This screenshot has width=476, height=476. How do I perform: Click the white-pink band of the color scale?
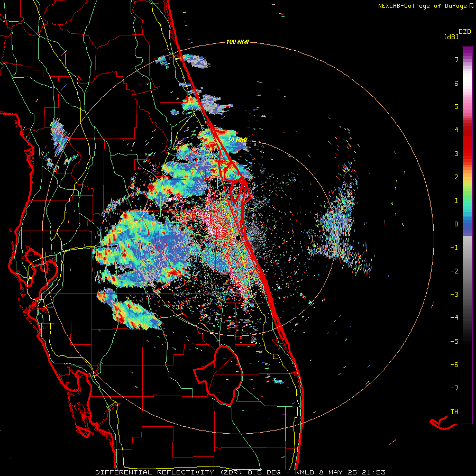pos(467,84)
